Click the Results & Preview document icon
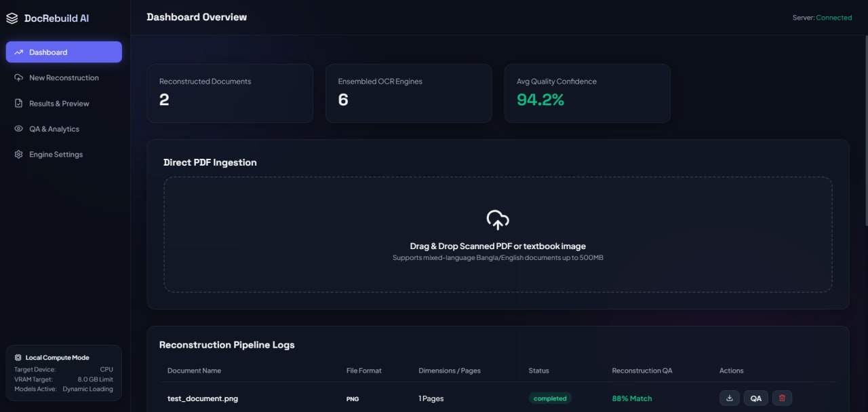The width and height of the screenshot is (868, 412). click(x=18, y=104)
